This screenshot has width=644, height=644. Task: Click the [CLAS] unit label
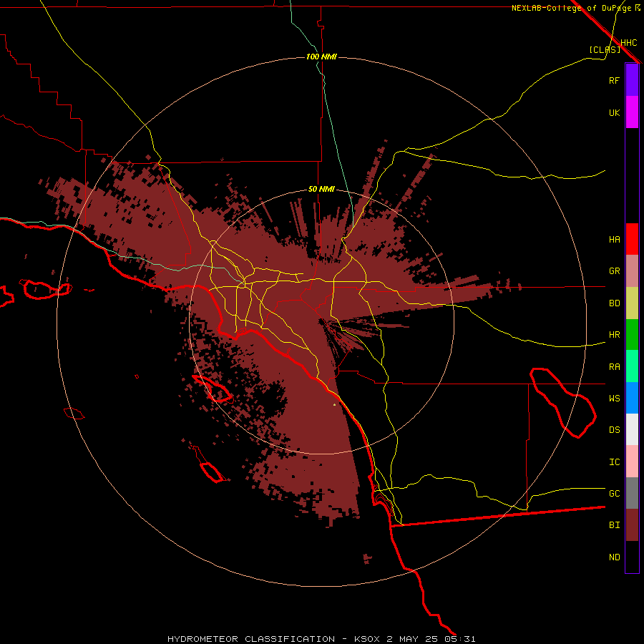point(605,49)
